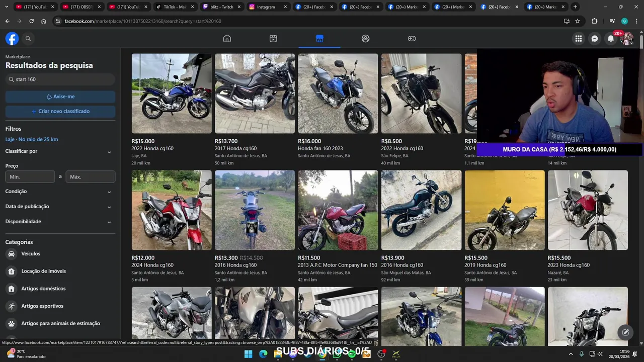644x362 pixels.
Task: Open R$15.500 2019 Honda cg160 listing photo
Action: 505,210
